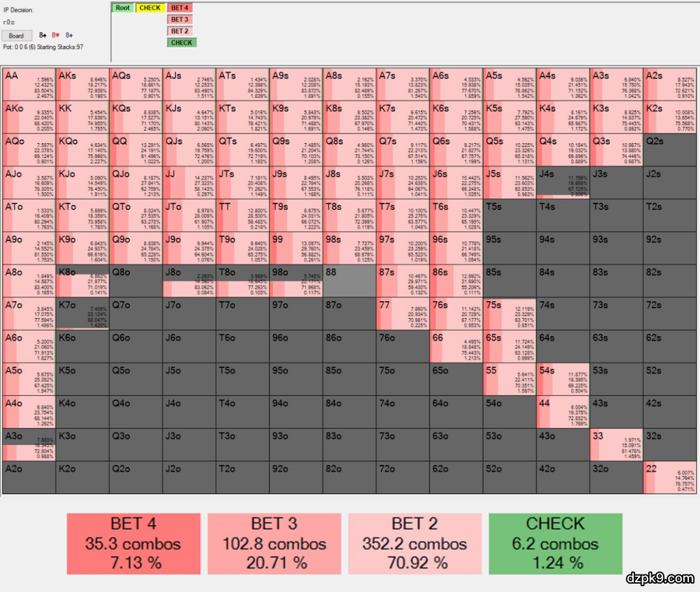
Task: Click the J4s hand cell
Action: click(563, 182)
